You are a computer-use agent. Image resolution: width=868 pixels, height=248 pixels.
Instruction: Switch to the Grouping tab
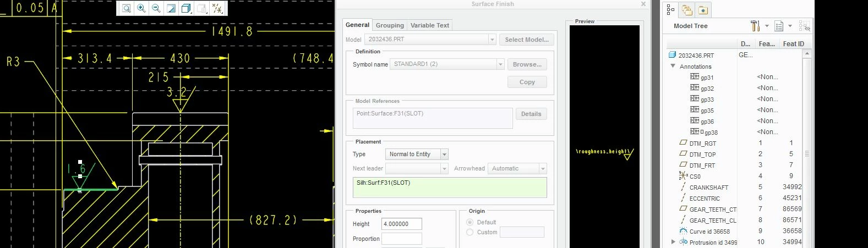[390, 25]
